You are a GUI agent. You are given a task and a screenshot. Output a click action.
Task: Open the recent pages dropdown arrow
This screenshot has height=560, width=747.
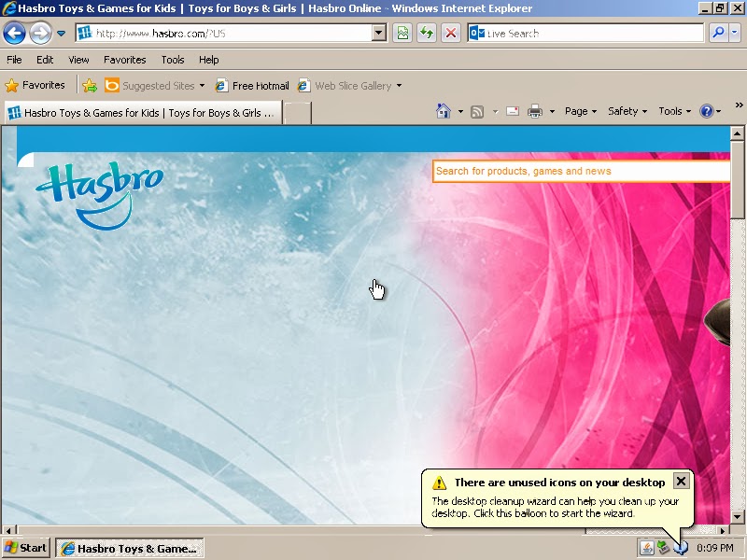[x=61, y=34]
